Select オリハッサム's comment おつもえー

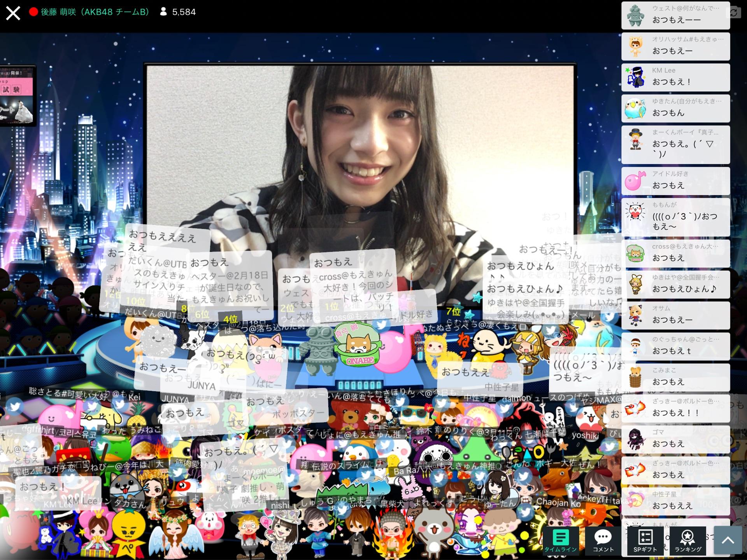pos(675,46)
